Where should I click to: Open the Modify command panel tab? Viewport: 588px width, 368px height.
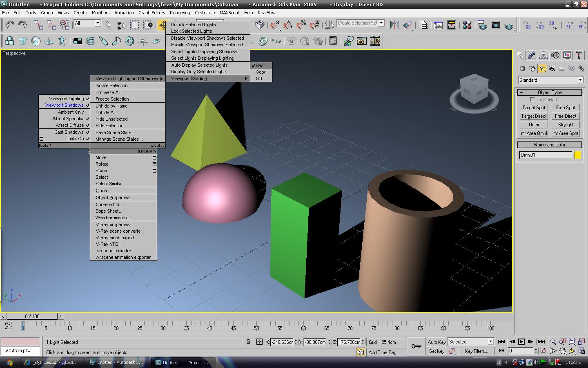[x=532, y=55]
